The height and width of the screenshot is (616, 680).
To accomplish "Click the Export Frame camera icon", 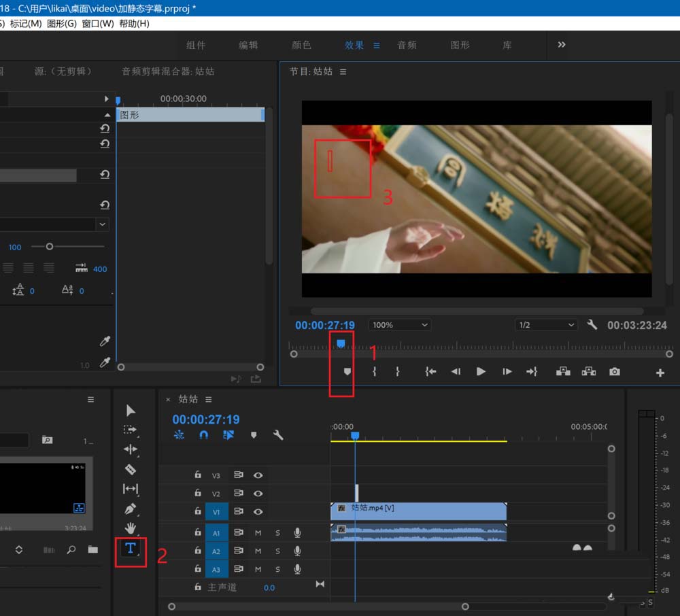I will pos(615,372).
